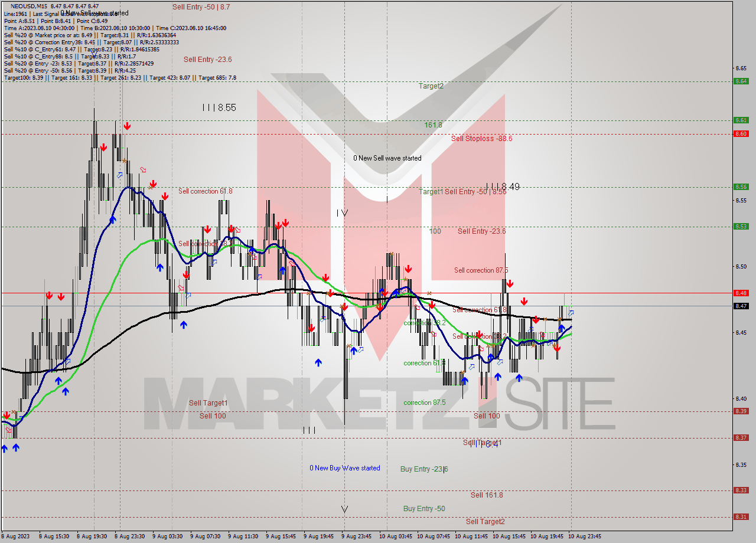Click the '10 Aug 15:45' time label
Screen dimensions: 756x543
coord(509,537)
